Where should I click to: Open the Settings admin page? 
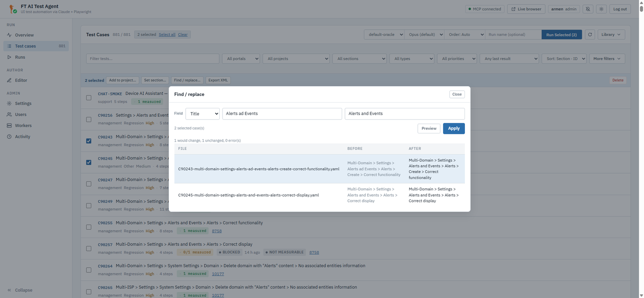[x=36, y=103]
